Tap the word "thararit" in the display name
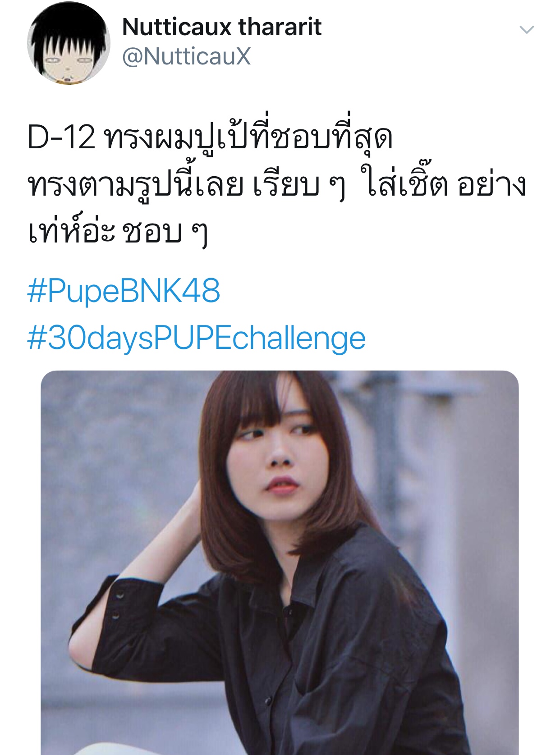This screenshot has width=560, height=755. pos(280,27)
